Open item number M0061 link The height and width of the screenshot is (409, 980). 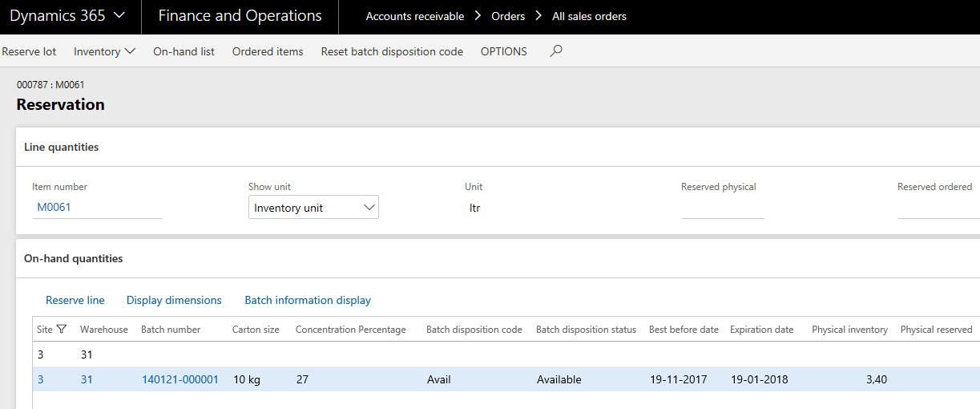[54, 207]
